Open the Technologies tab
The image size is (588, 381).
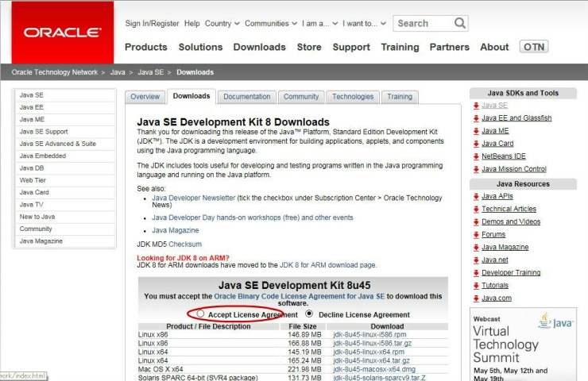[353, 97]
